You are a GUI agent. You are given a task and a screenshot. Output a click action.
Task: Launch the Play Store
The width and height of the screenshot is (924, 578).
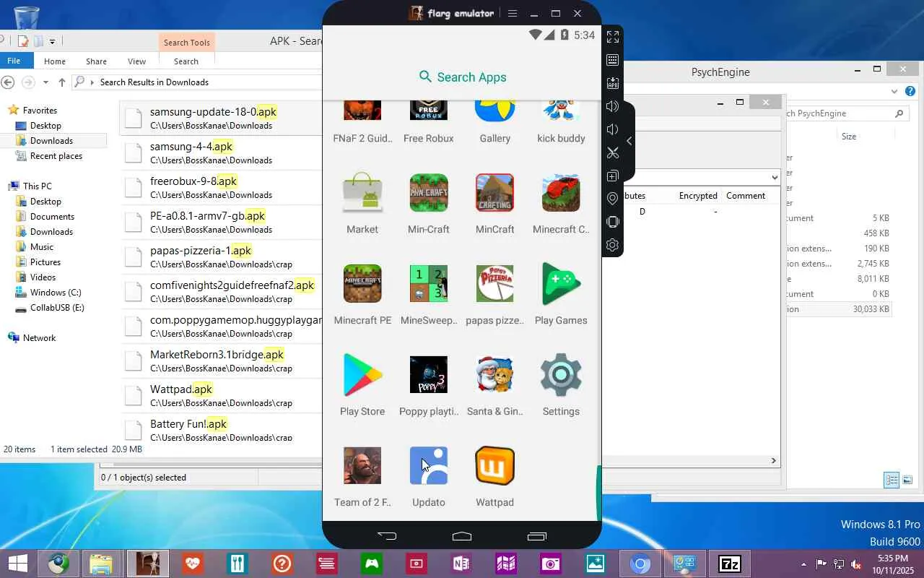362,386
